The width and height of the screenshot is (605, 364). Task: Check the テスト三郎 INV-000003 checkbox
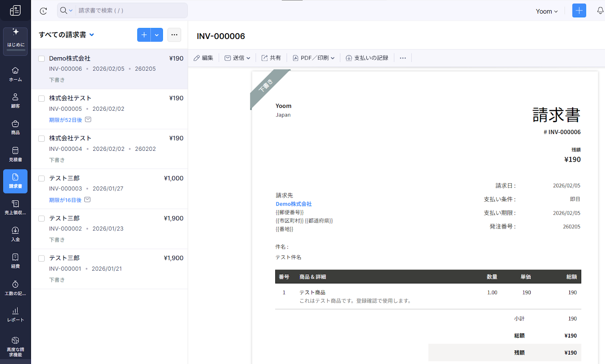pyautogui.click(x=42, y=178)
